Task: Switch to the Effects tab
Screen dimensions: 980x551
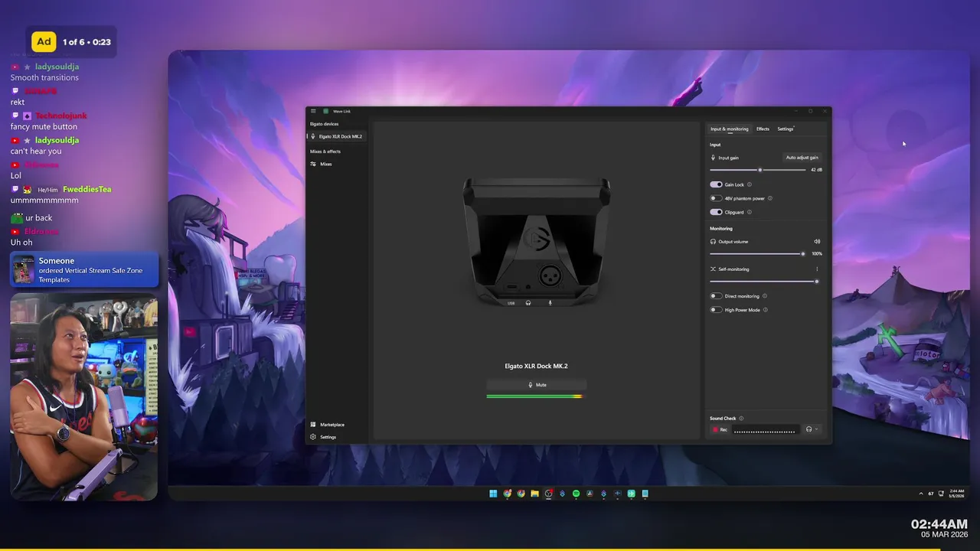Action: (763, 129)
